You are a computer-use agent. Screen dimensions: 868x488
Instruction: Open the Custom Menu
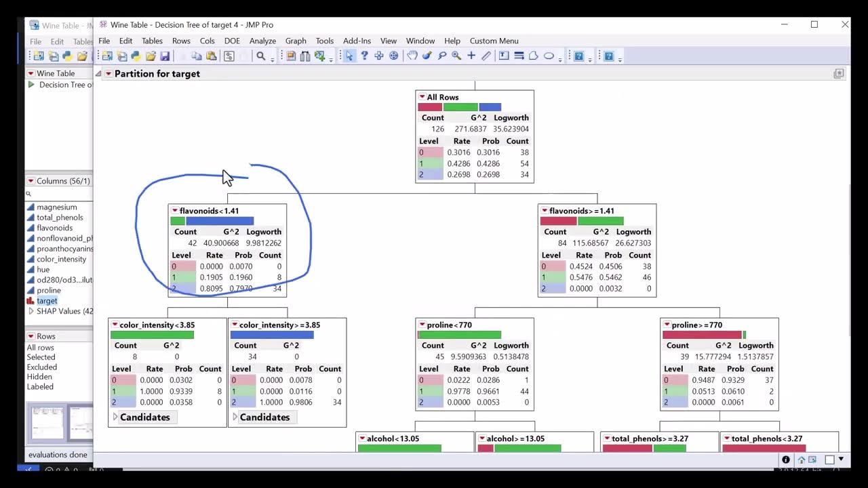(x=494, y=41)
